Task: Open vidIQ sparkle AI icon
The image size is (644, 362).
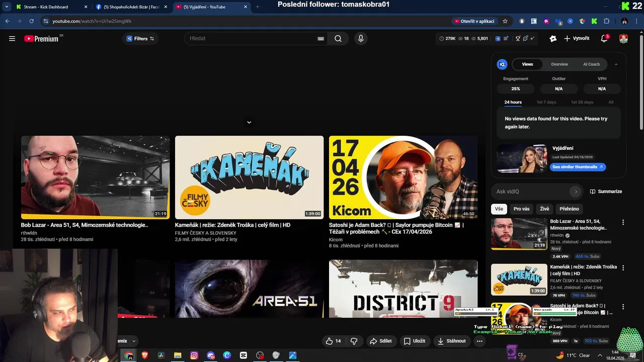Action: click(532, 38)
